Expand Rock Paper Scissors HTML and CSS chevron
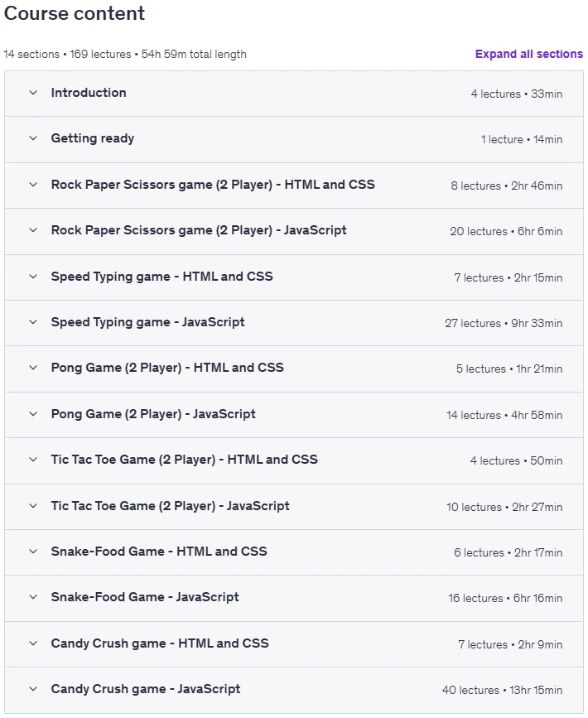 click(x=33, y=185)
